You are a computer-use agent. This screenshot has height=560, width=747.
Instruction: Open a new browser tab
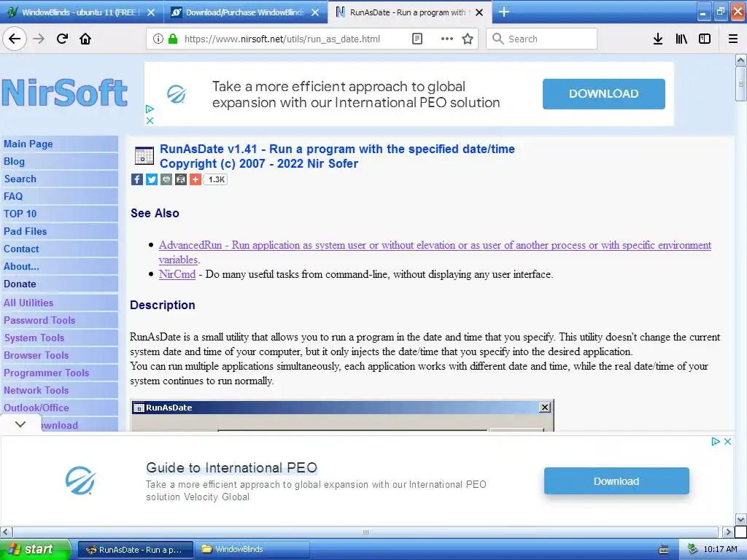[503, 12]
